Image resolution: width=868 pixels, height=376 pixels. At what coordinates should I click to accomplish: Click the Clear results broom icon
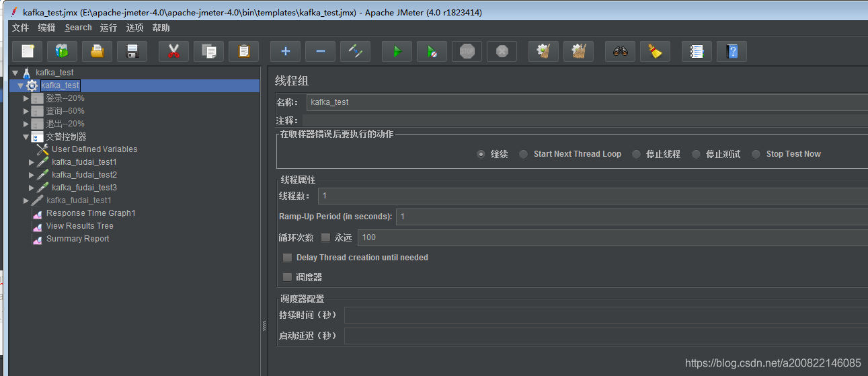tap(544, 51)
